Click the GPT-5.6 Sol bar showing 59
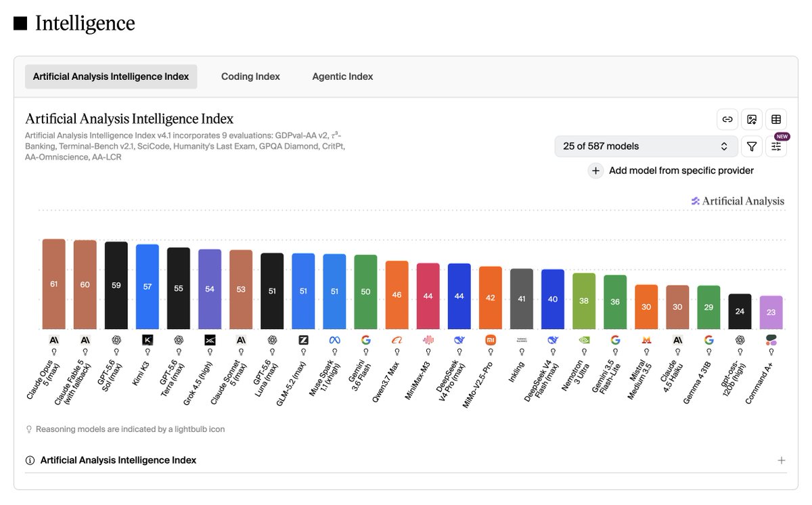Image resolution: width=812 pixels, height=505 pixels. 116,286
